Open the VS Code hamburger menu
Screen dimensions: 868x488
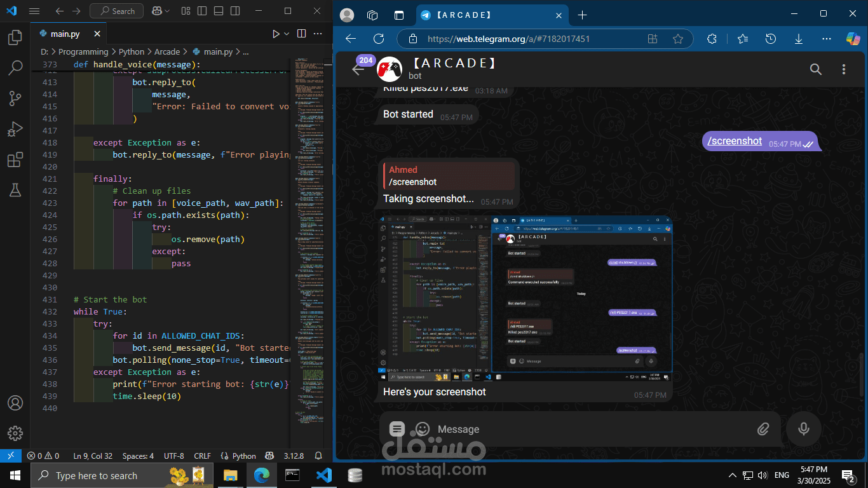(x=34, y=11)
